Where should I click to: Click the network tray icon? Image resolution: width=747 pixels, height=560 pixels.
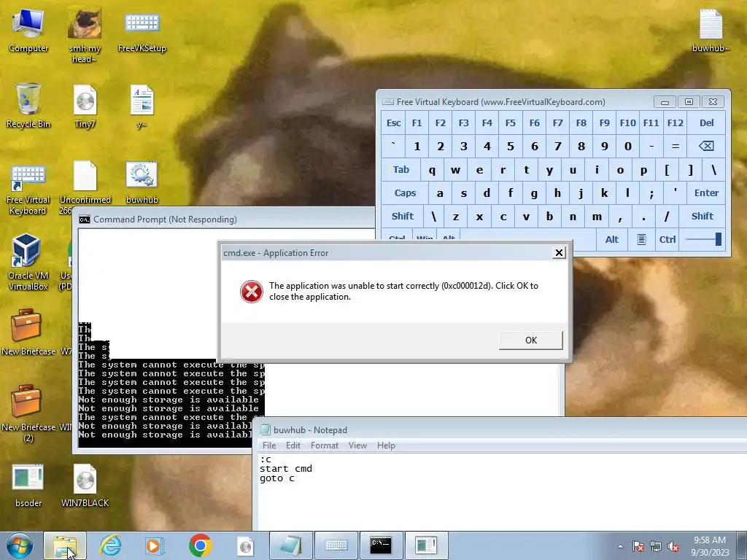[656, 546]
